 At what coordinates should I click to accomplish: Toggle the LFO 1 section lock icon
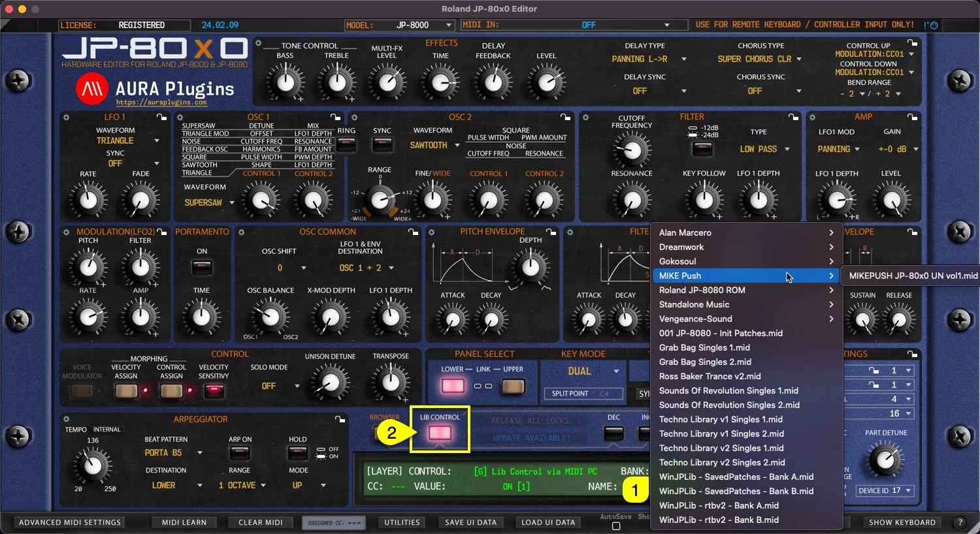pos(161,118)
